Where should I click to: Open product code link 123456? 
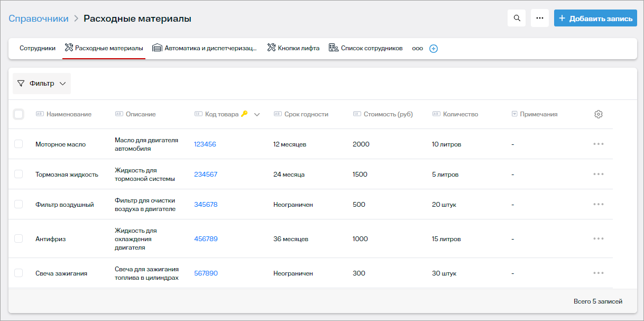coord(205,144)
